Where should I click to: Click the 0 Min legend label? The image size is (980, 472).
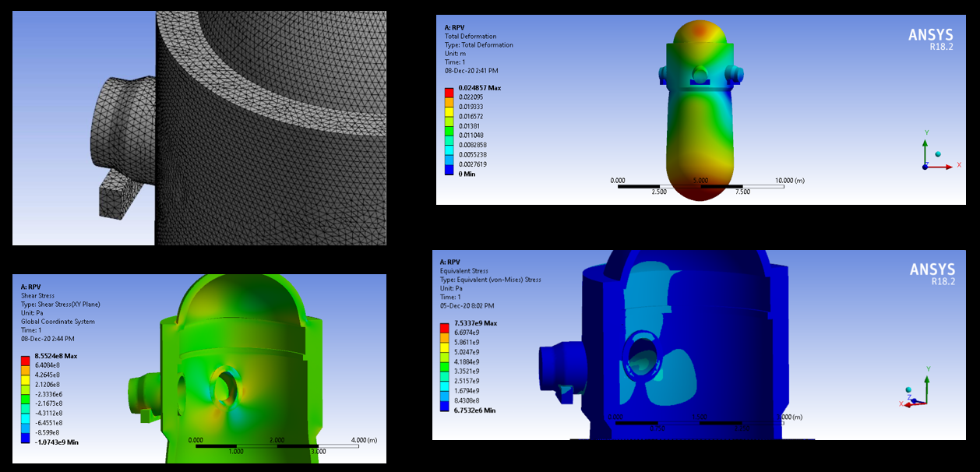(x=467, y=174)
